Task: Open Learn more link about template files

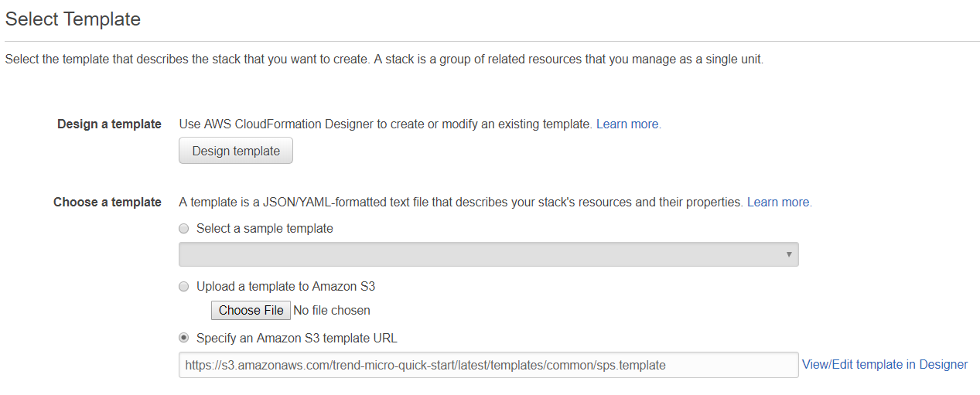Action: (779, 202)
